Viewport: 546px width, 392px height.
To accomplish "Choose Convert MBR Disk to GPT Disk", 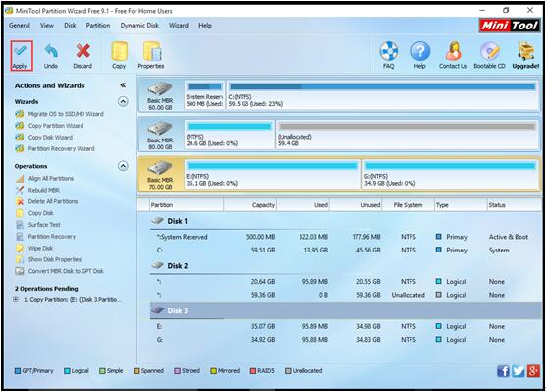I will point(60,271).
